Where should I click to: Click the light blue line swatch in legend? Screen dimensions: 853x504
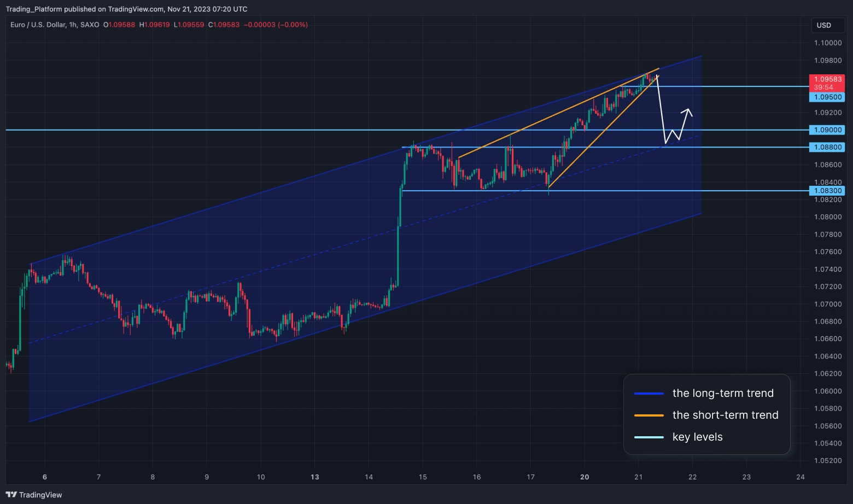coord(649,437)
